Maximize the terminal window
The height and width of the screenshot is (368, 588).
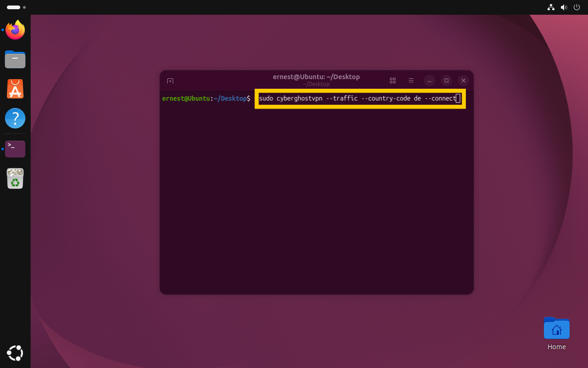[447, 80]
